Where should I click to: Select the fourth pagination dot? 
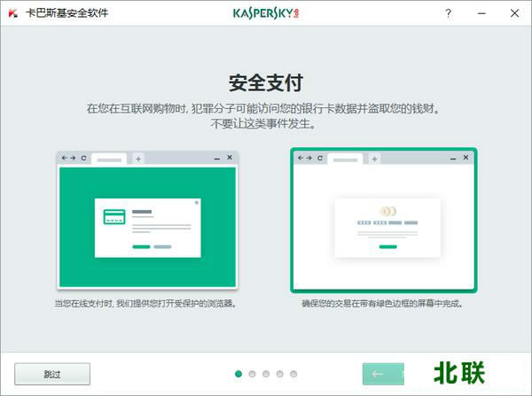[280, 374]
